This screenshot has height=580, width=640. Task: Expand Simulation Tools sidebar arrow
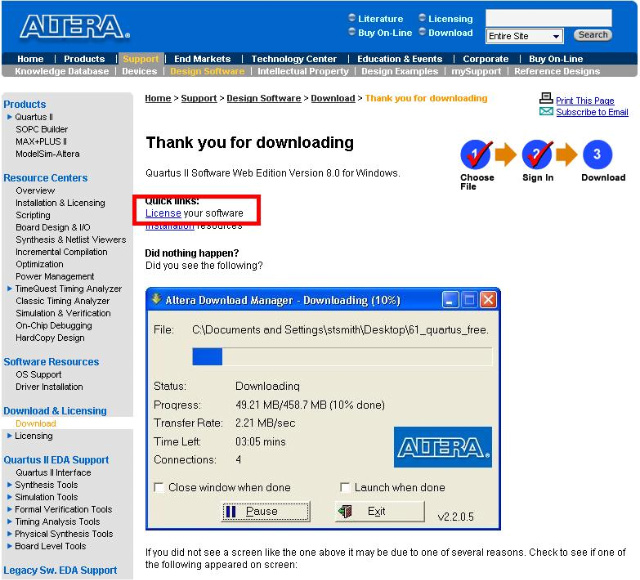tap(9, 497)
